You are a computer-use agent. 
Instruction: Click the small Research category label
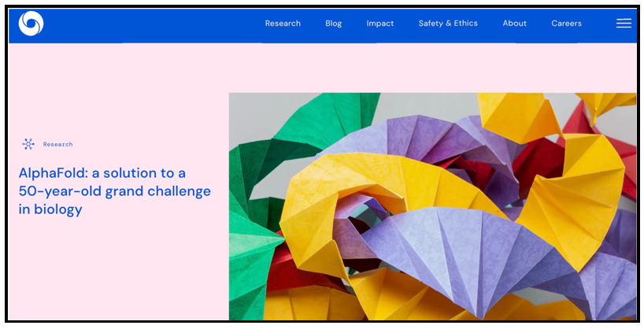click(x=58, y=144)
